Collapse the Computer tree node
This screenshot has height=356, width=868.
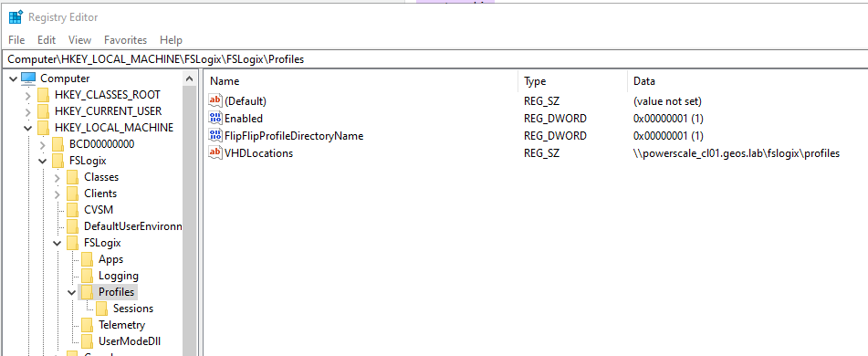[14, 79]
